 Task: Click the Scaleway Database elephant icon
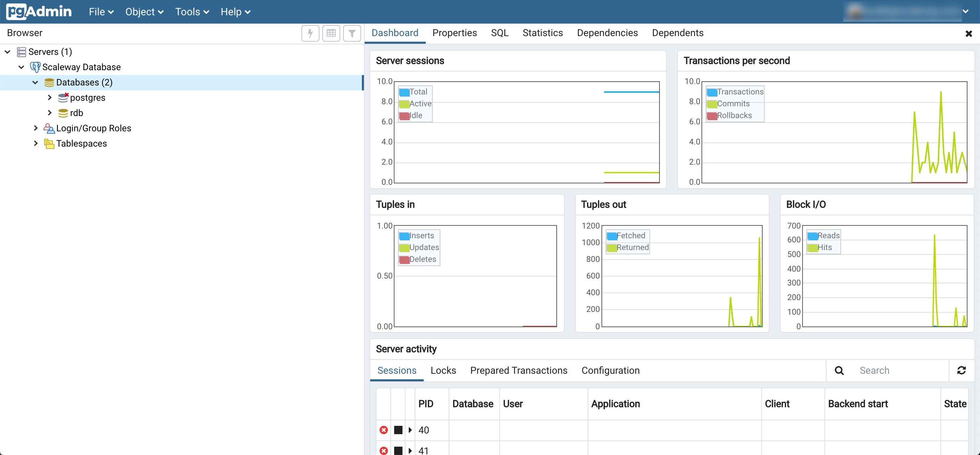pos(35,67)
